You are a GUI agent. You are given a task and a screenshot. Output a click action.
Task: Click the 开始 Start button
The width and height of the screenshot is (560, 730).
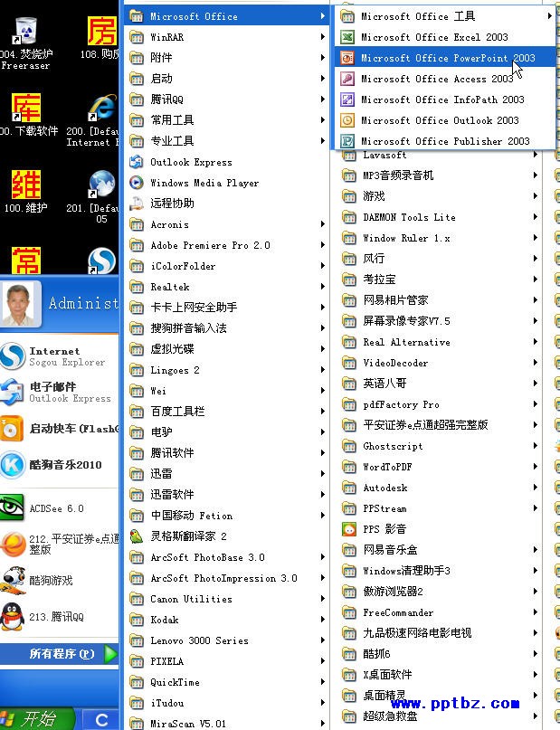tap(37, 719)
